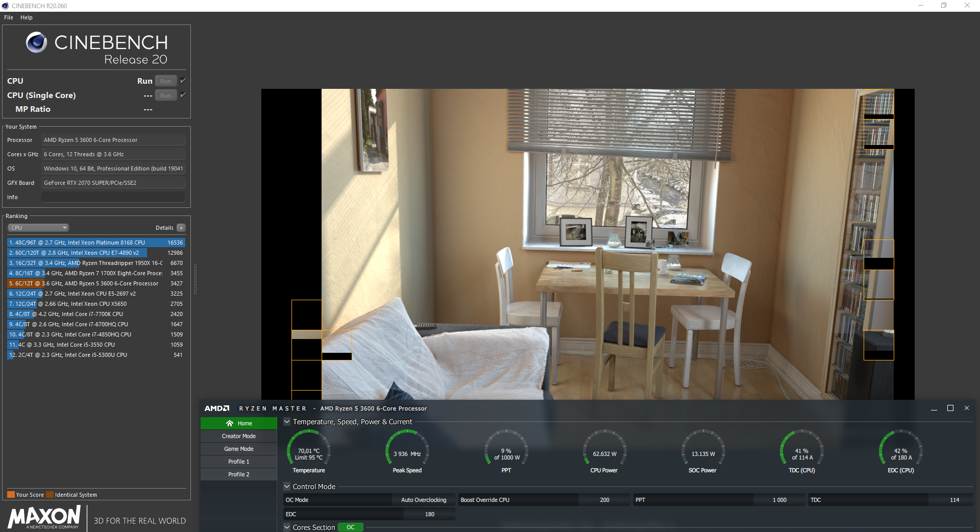Select the Core i7-4850HQ ranking row
Image resolution: width=980 pixels, height=532 pixels.
click(96, 334)
